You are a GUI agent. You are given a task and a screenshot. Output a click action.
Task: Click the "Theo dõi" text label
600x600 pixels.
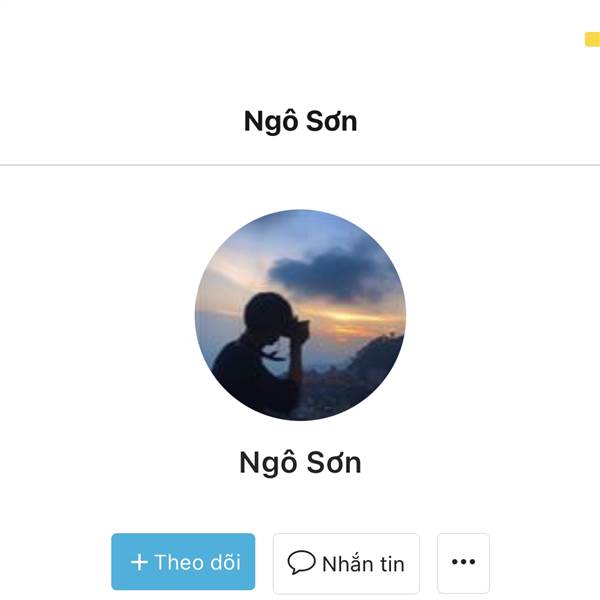pyautogui.click(x=197, y=562)
